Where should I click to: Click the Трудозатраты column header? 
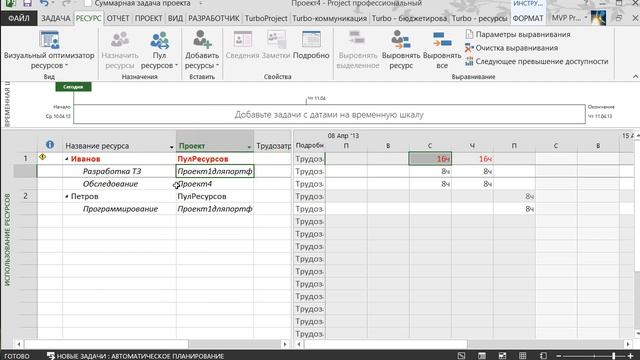point(273,146)
